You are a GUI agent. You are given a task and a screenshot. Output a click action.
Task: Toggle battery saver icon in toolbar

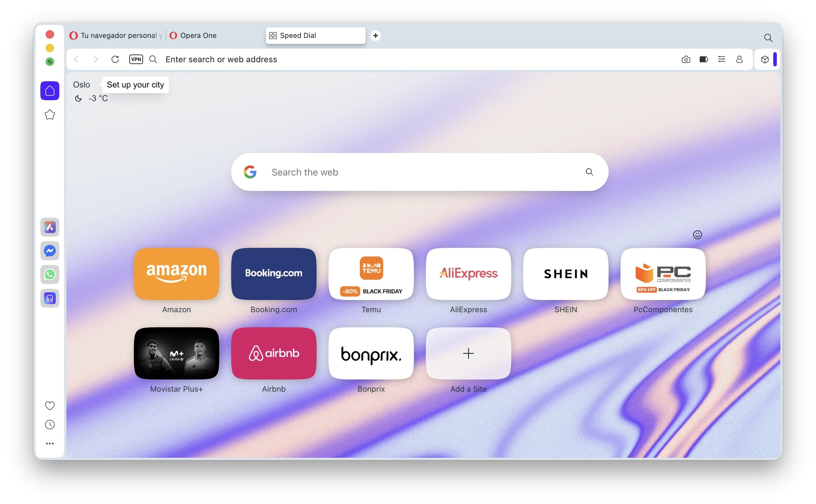click(x=704, y=59)
